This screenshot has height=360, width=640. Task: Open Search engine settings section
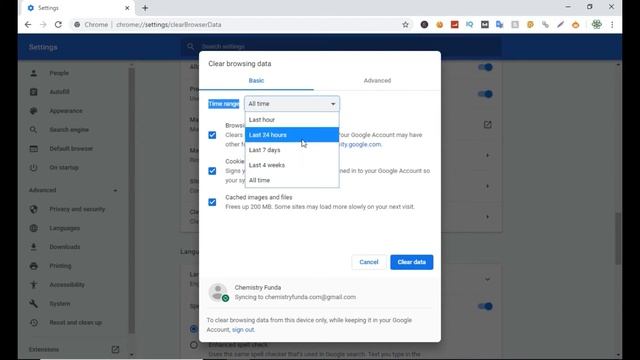[69, 129]
